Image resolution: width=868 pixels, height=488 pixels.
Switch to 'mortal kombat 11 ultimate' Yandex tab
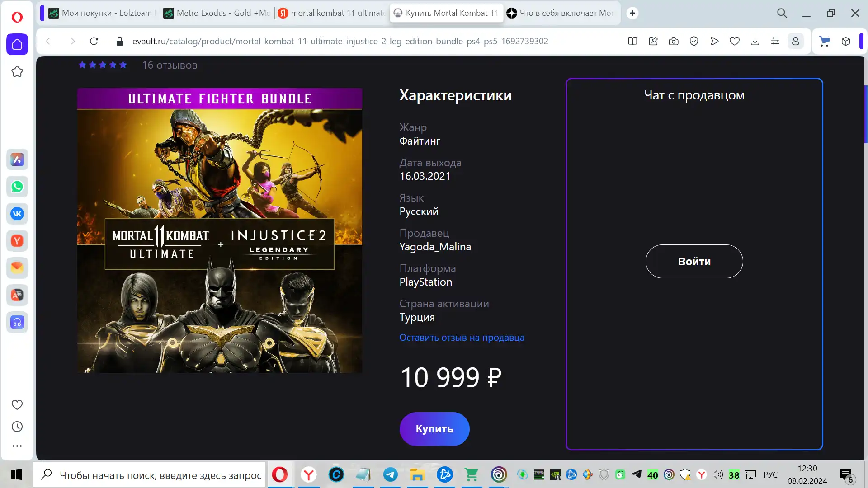(x=331, y=13)
